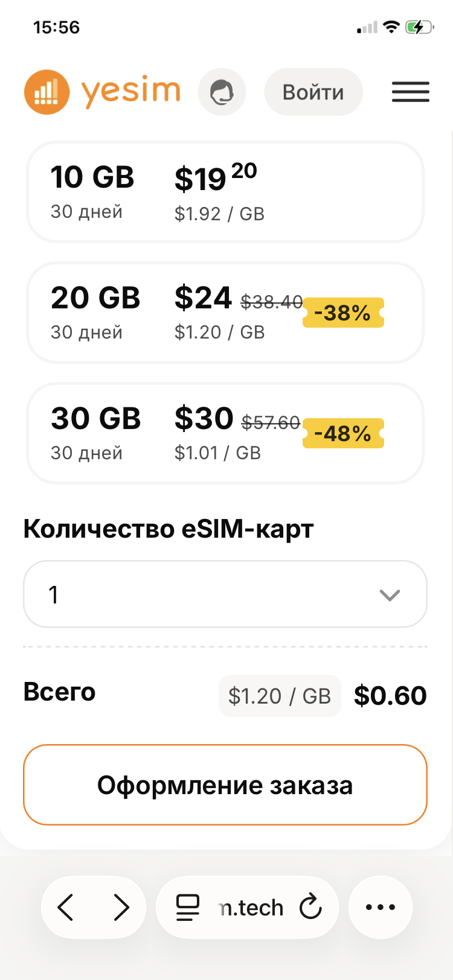Tap the -48% discount badge
The width and height of the screenshot is (453, 980).
[343, 433]
